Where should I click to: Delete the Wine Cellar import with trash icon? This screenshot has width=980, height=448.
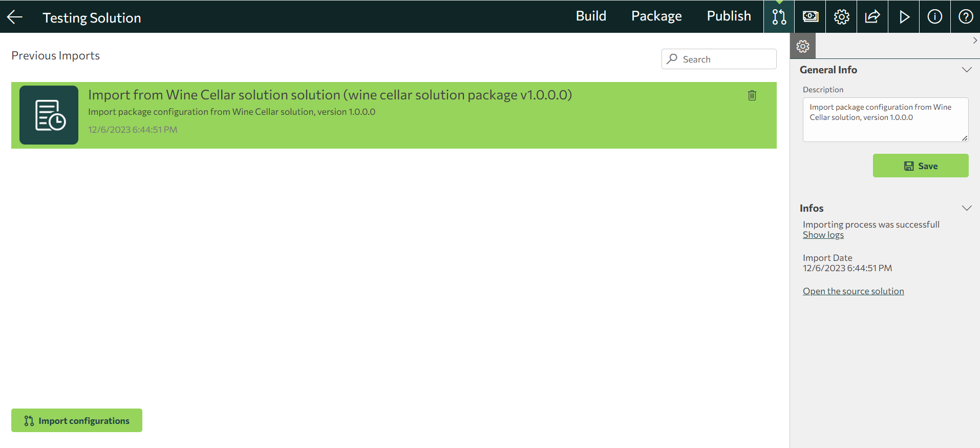[752, 95]
